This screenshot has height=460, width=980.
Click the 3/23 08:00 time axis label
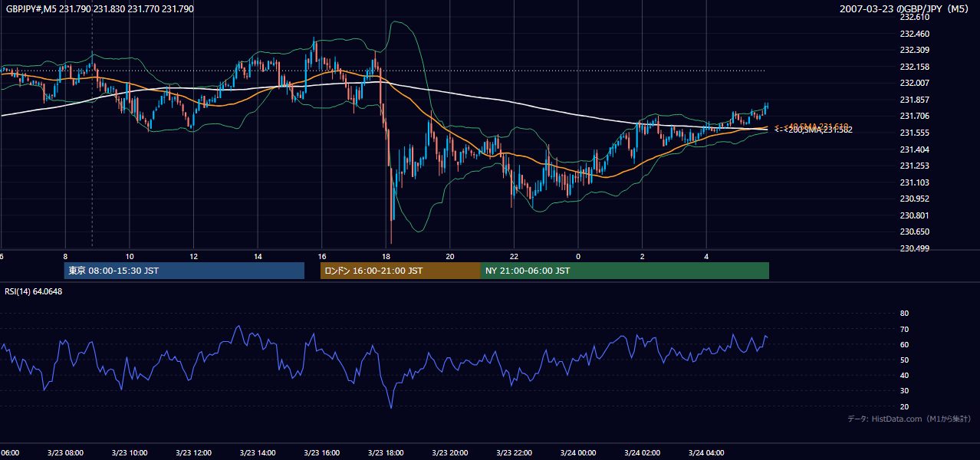coord(65,453)
